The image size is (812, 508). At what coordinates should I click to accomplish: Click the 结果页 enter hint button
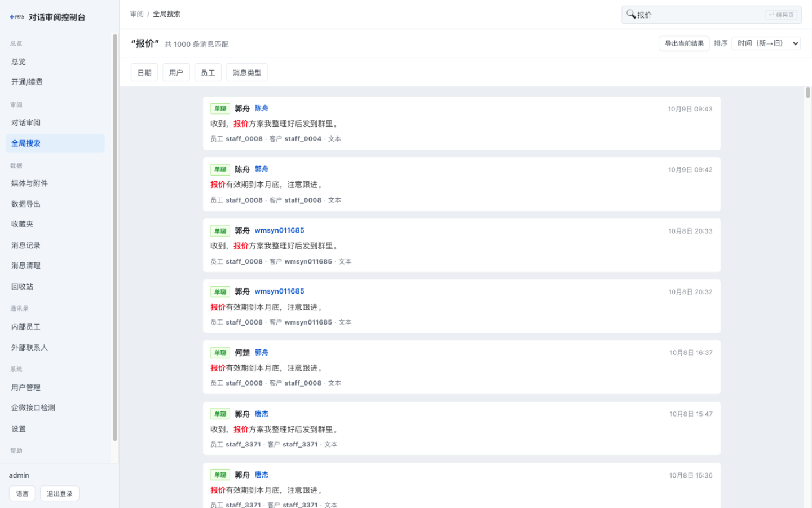tap(782, 15)
